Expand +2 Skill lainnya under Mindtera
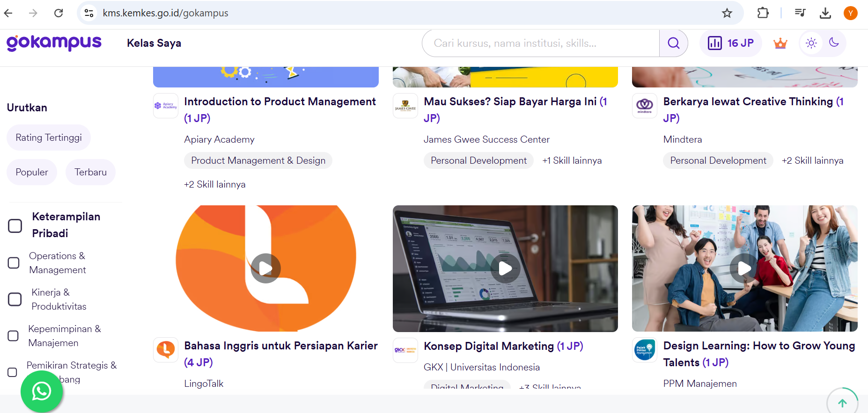 pyautogui.click(x=812, y=160)
